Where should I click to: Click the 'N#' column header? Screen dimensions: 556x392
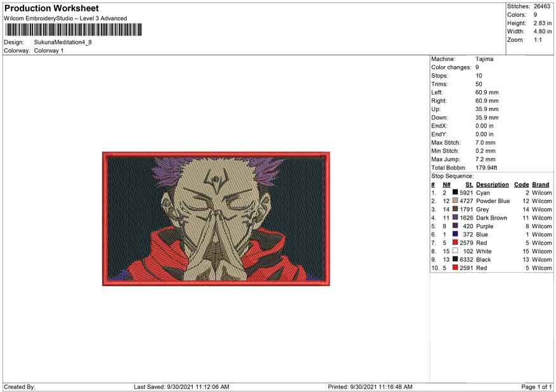(446, 185)
